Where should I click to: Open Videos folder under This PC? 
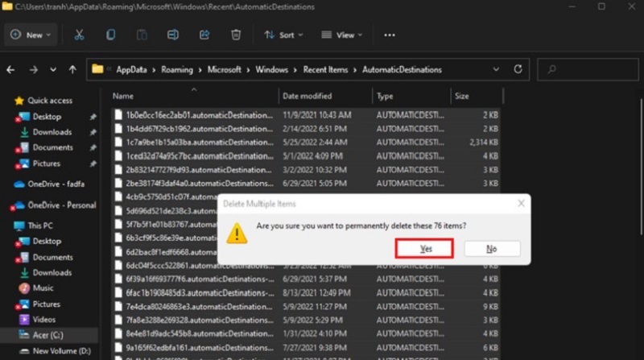point(44,320)
